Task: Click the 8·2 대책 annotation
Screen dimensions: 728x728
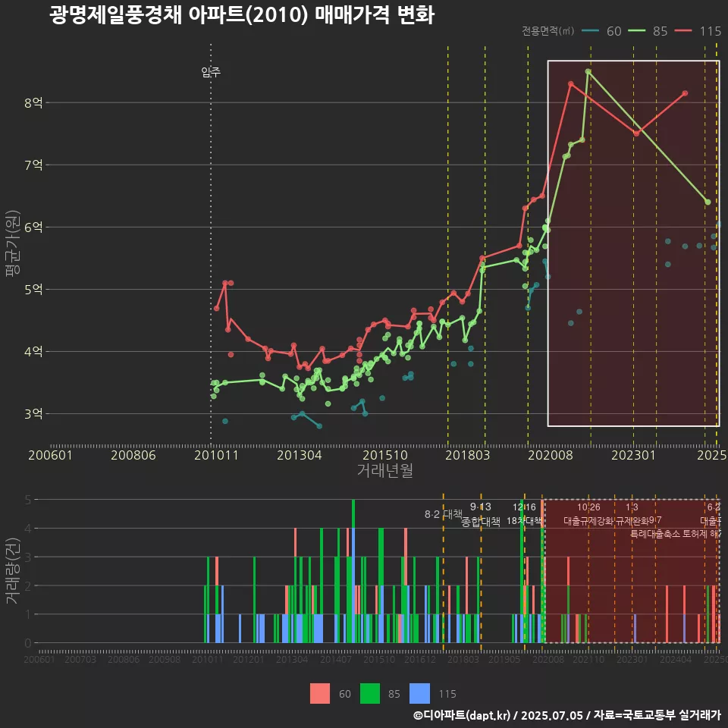Action: tap(444, 514)
